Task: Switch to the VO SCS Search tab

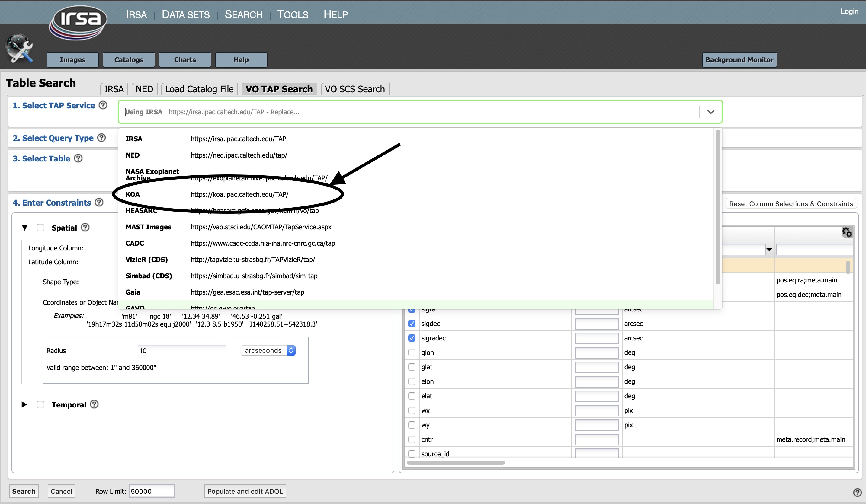Action: click(x=355, y=89)
